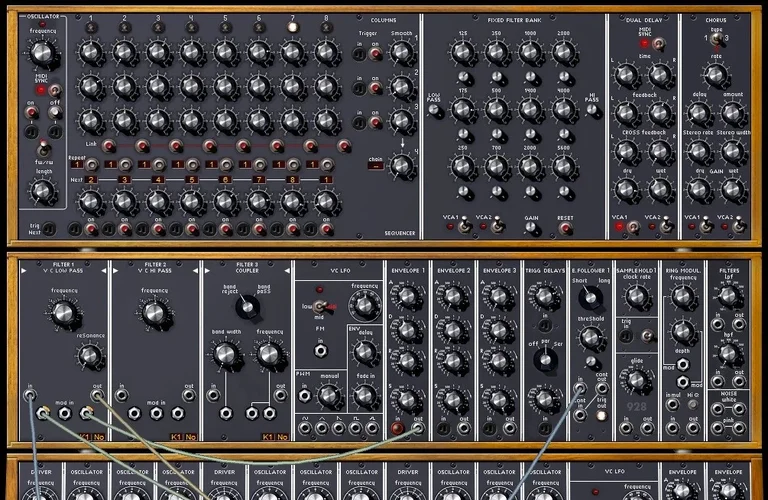The image size is (768, 500).
Task: Click the Filter 3 Coupler out jack
Action: point(280,395)
